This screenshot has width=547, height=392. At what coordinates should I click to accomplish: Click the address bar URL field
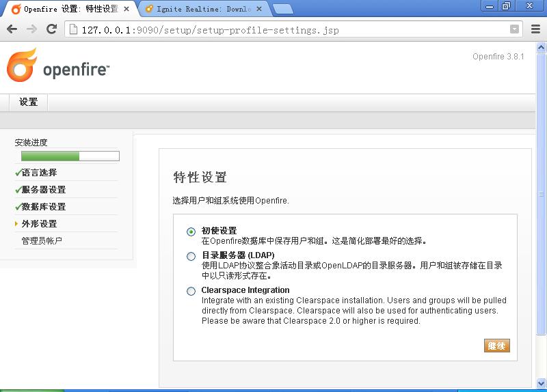point(293,29)
